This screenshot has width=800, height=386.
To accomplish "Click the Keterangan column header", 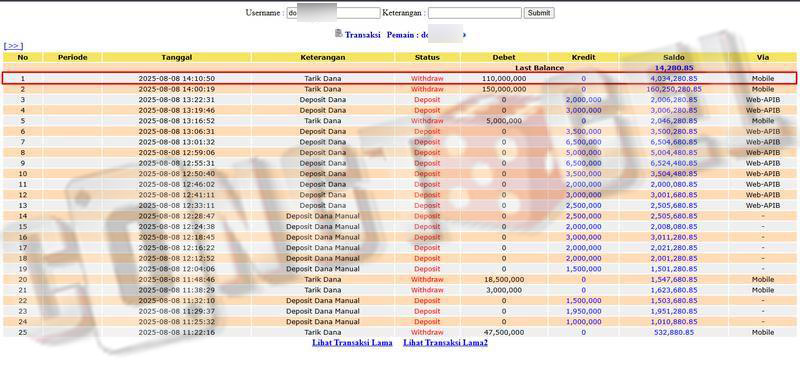I will tap(322, 57).
